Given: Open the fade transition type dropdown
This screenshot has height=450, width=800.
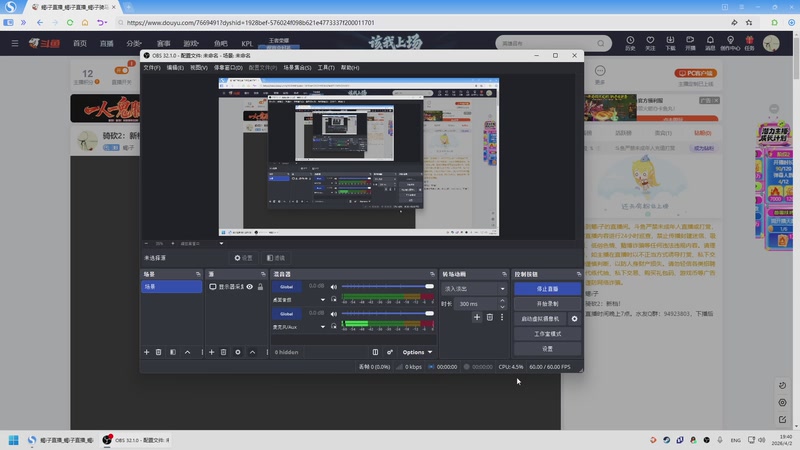Looking at the screenshot, I should [474, 289].
